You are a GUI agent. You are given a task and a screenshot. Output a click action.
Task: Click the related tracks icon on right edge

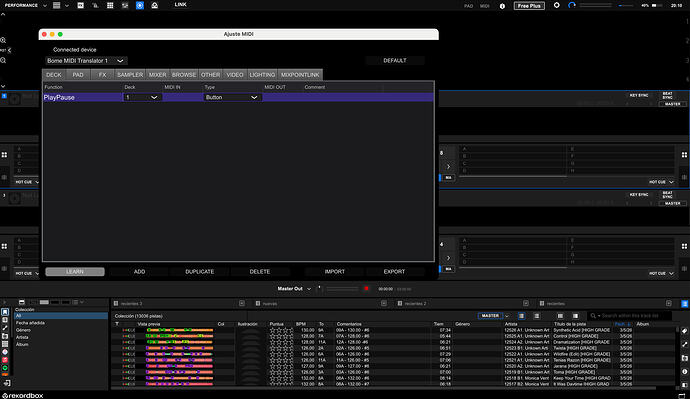pyautogui.click(x=685, y=344)
